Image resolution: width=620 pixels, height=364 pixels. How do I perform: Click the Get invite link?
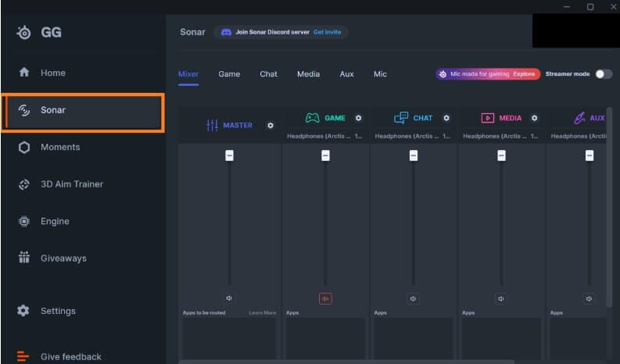coord(327,32)
